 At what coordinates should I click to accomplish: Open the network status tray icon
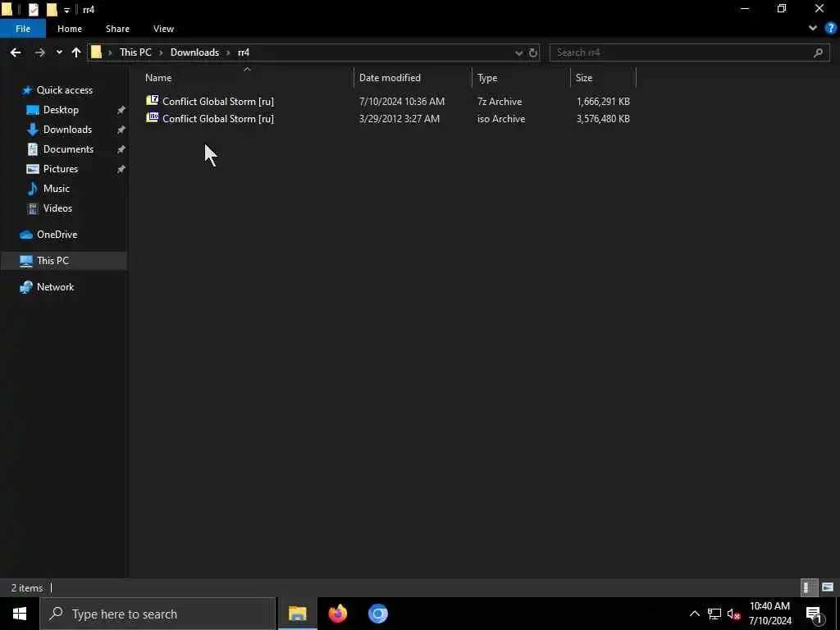[x=714, y=614]
